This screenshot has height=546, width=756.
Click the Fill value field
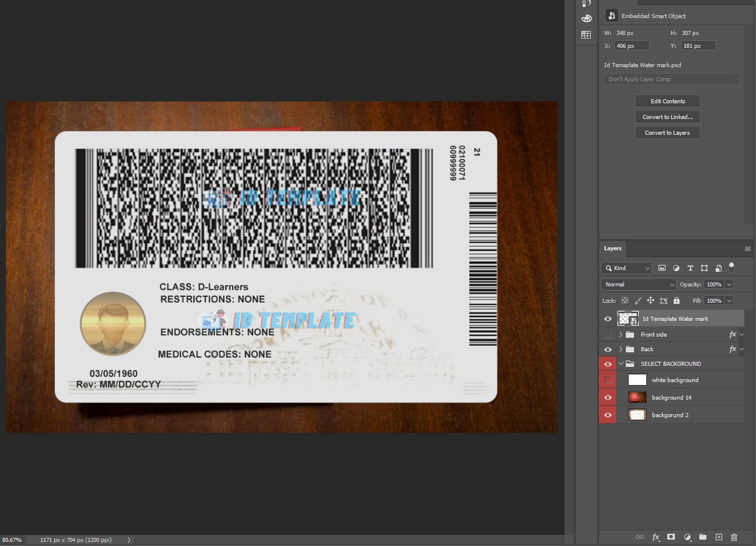[x=714, y=300]
